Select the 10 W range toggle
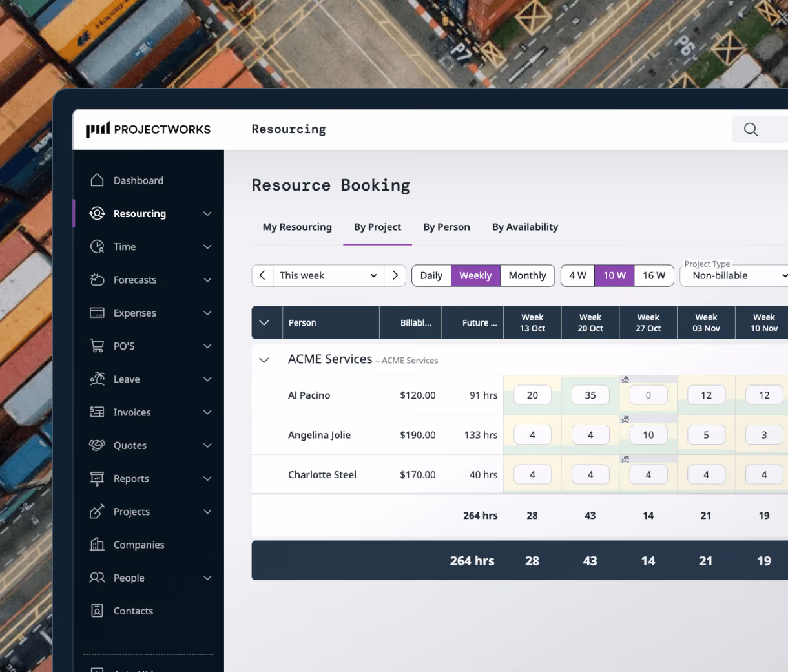 coord(614,275)
